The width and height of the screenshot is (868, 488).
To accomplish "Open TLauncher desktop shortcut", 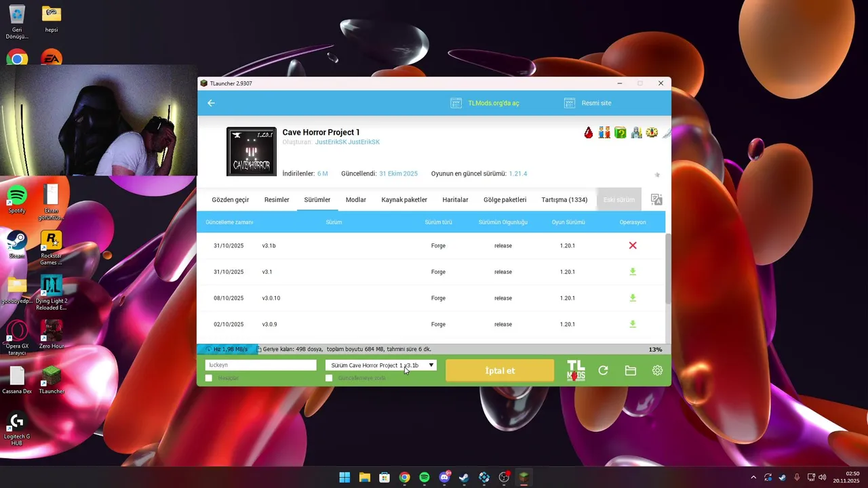I will (51, 380).
